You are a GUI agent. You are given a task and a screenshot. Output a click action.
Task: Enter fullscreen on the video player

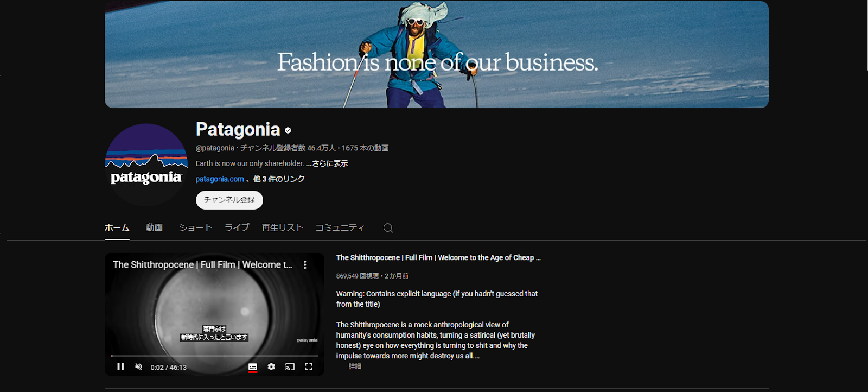309,367
